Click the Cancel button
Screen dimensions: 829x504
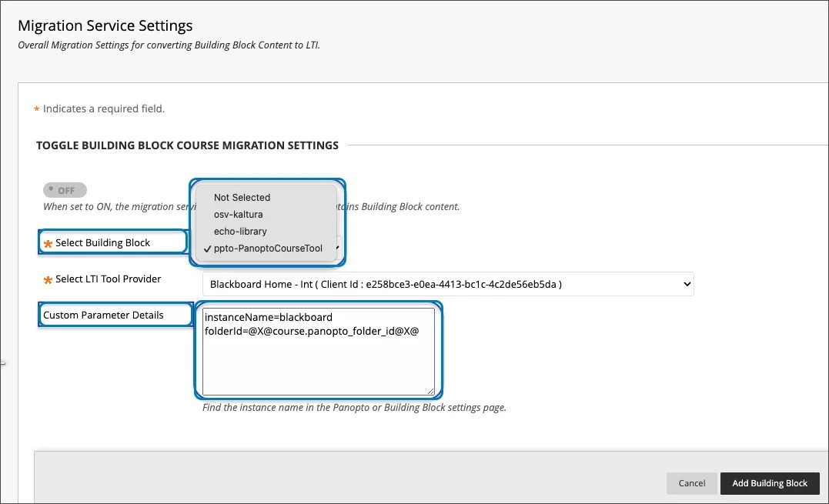[691, 483]
